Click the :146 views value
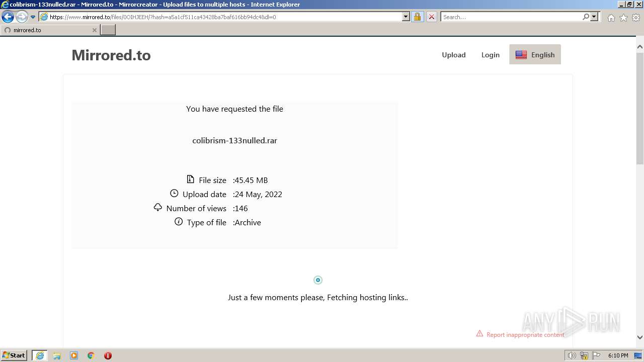 pos(240,208)
